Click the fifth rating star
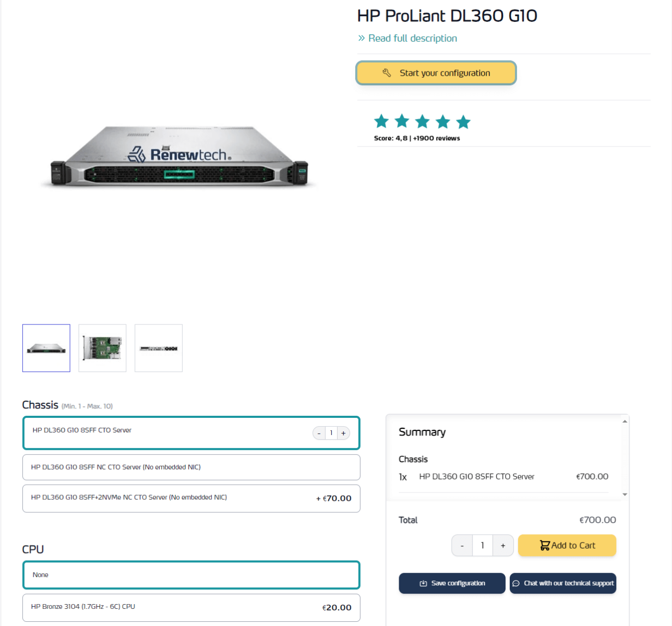The width and height of the screenshot is (672, 626). pos(463,122)
